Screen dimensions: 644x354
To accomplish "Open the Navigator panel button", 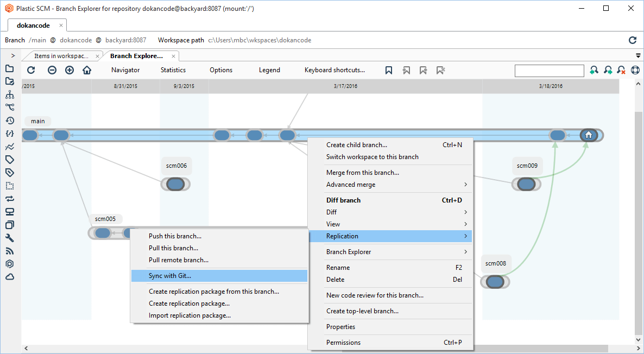I will coord(125,70).
